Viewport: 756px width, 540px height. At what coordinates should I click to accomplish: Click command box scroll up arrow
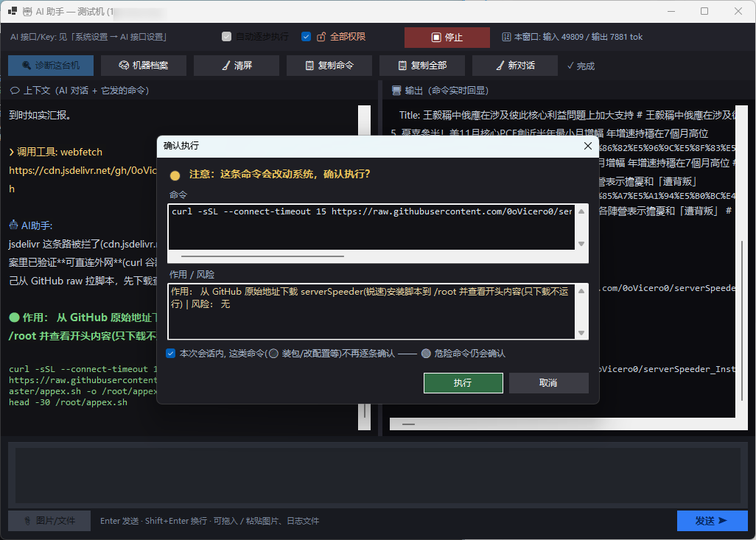581,211
